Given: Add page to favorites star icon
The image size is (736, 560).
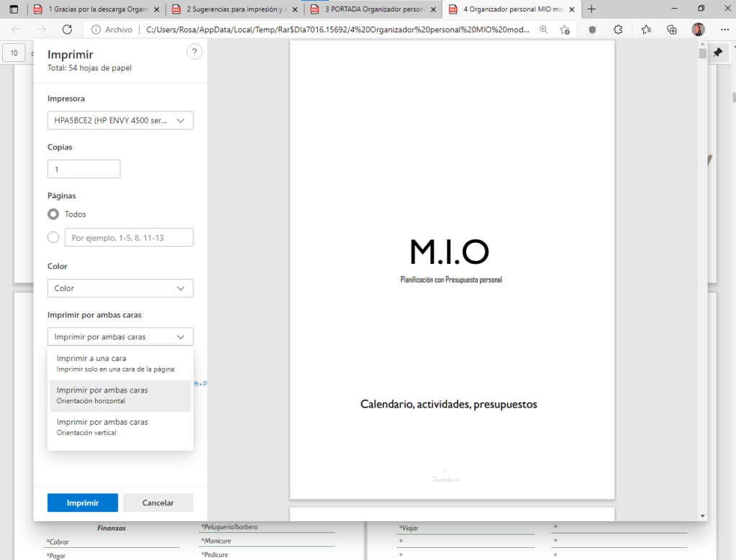Looking at the screenshot, I should [565, 29].
